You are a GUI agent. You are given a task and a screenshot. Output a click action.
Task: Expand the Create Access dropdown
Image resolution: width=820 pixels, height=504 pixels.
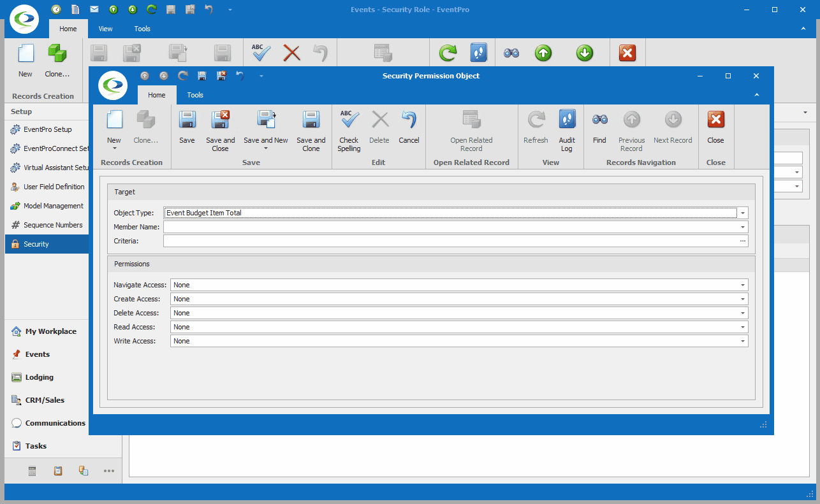coord(743,299)
